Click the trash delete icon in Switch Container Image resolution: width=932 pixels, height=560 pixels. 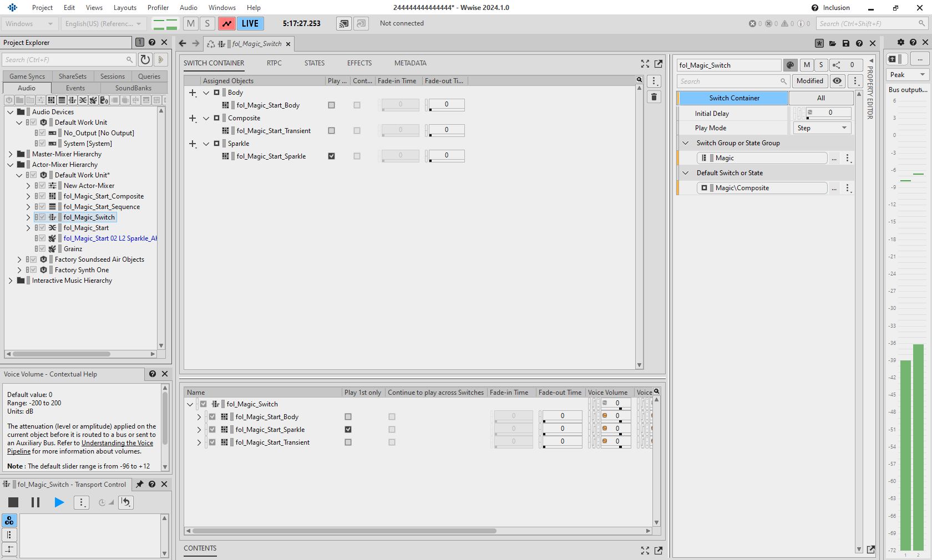click(x=654, y=97)
